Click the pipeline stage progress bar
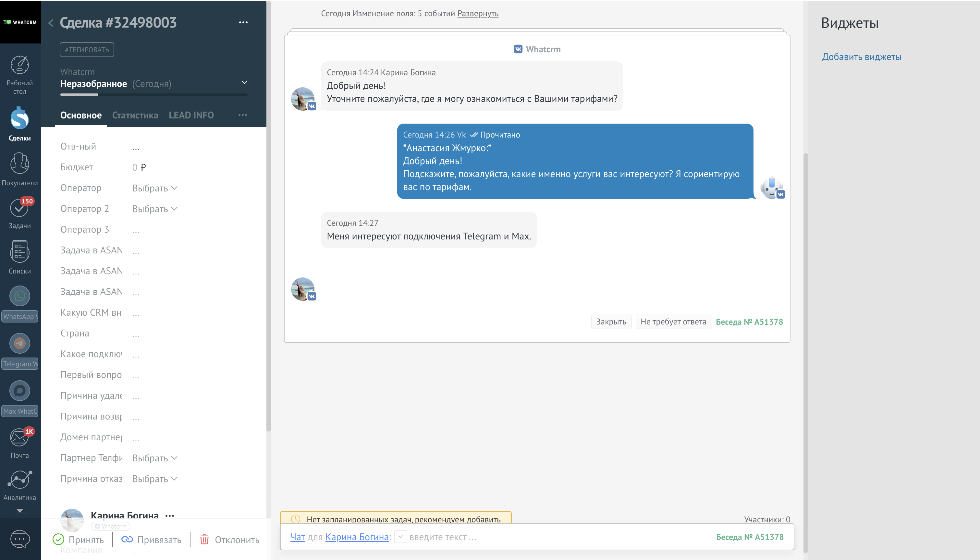Image resolution: width=980 pixels, height=560 pixels. click(x=154, y=95)
